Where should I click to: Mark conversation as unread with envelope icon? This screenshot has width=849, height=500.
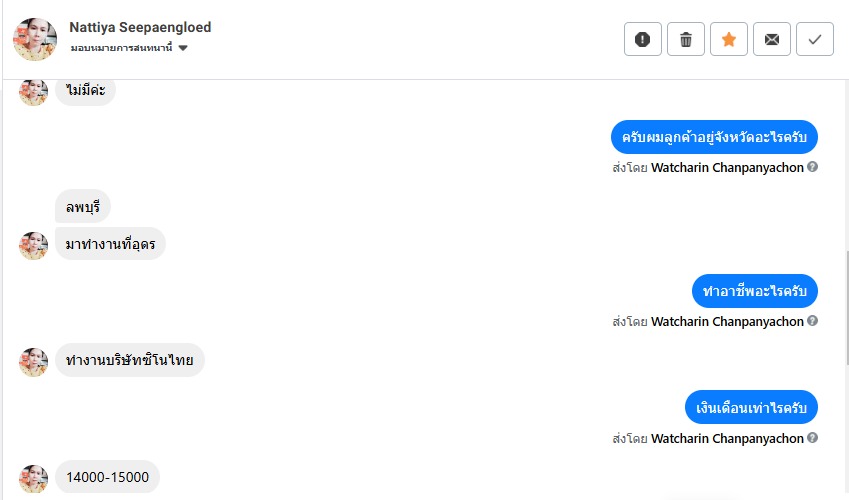(772, 39)
